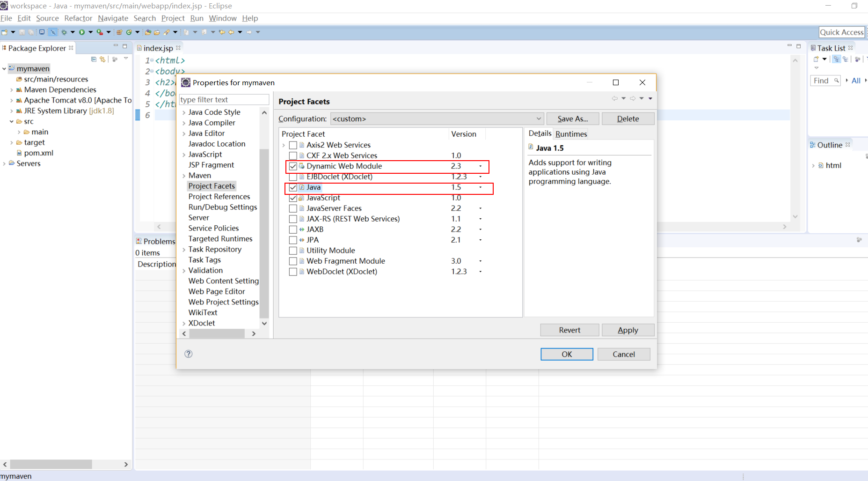The image size is (868, 481).
Task: Click the Open Task folder icon
Action: pyautogui.click(x=157, y=32)
